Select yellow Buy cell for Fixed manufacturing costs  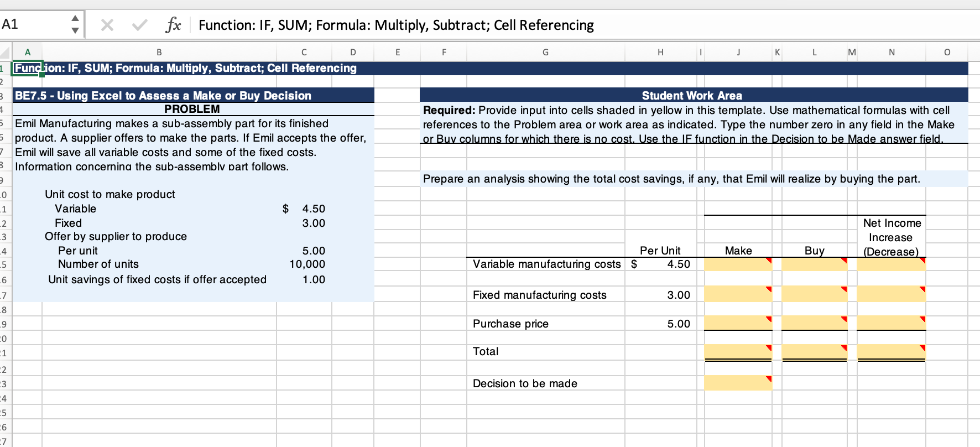(x=815, y=294)
